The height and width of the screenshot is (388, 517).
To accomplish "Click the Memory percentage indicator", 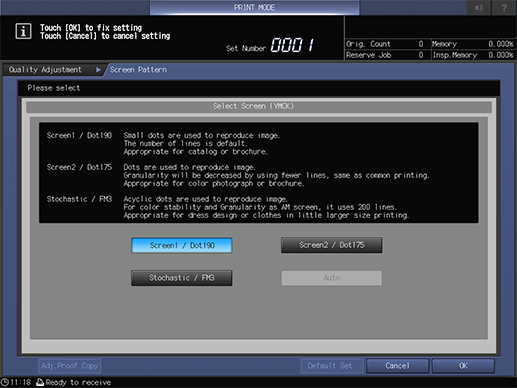I will [473, 44].
